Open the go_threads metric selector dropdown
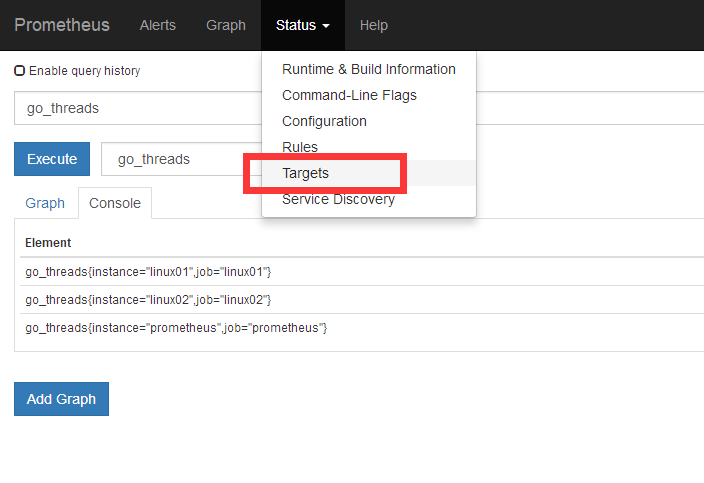Viewport: 704px width, 483px height. [181, 159]
